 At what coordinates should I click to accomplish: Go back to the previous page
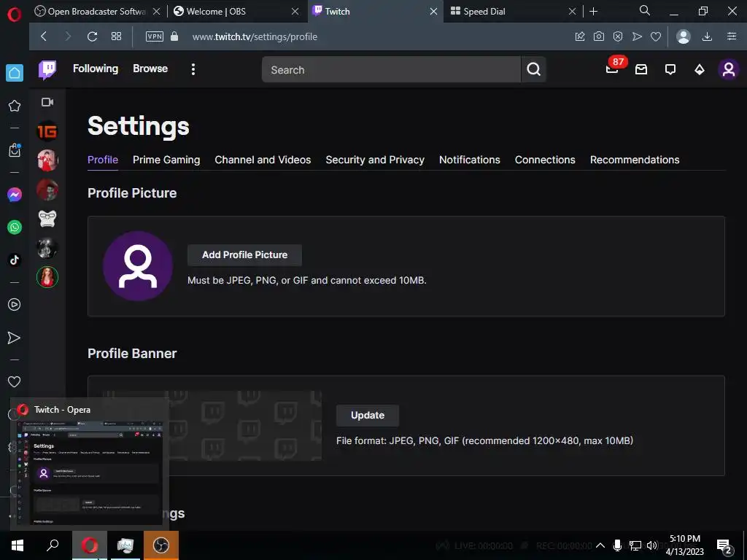point(43,36)
